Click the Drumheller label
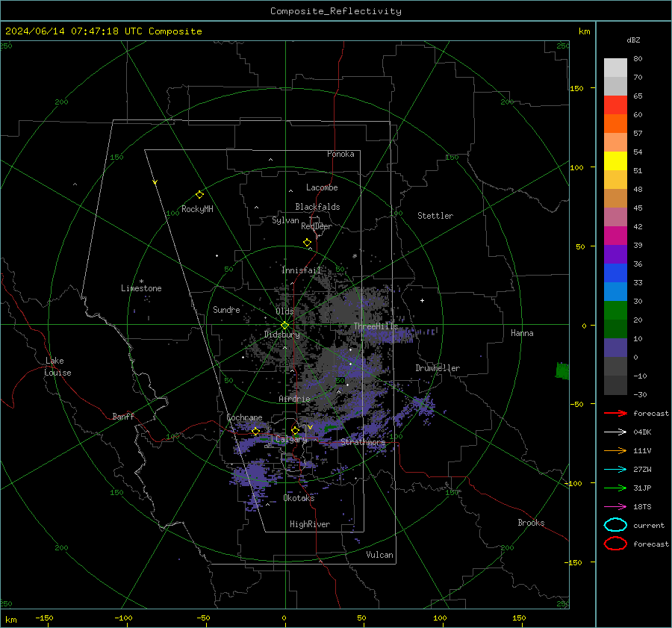Image resolution: width=672 pixels, height=628 pixels. 438,368
